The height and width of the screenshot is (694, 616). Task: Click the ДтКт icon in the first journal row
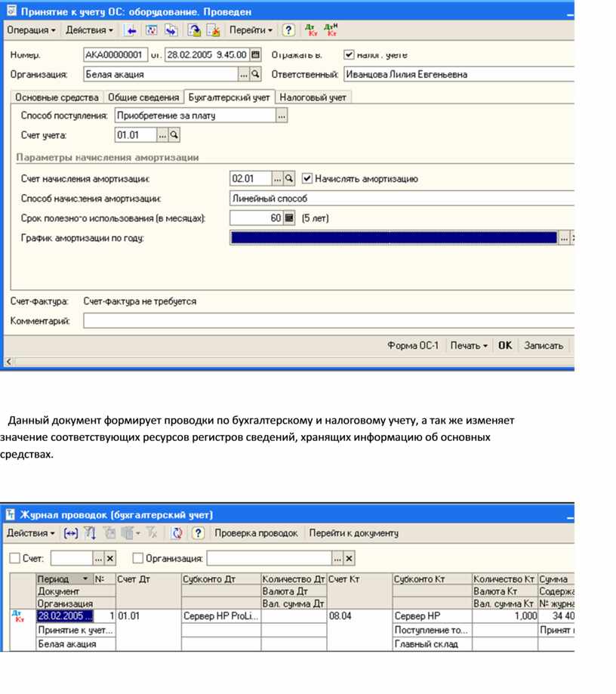18,615
